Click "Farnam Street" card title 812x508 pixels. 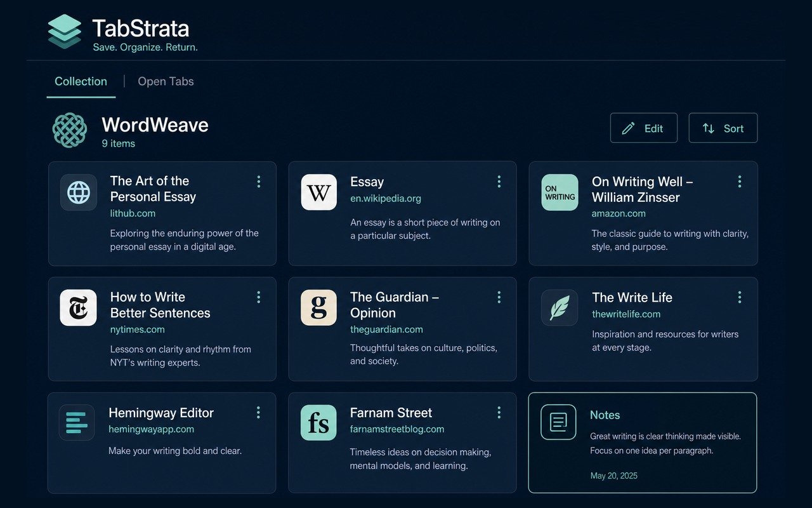[x=391, y=413]
